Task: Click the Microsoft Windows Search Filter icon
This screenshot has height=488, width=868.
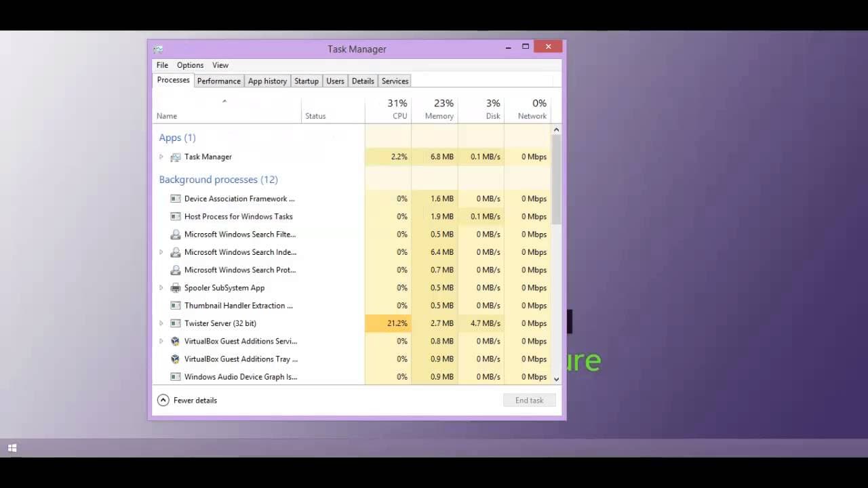Action: (176, 235)
